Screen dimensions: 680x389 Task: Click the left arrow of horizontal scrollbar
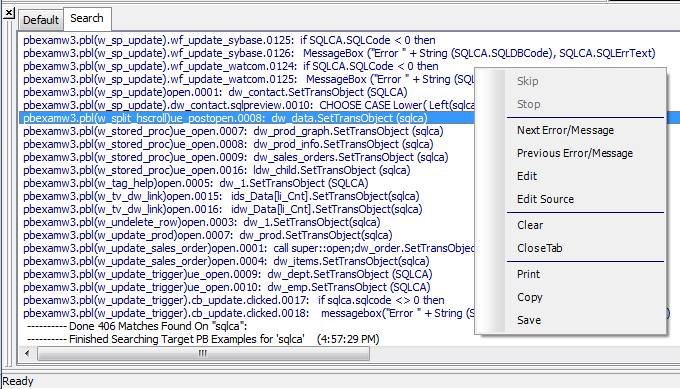(x=27, y=353)
